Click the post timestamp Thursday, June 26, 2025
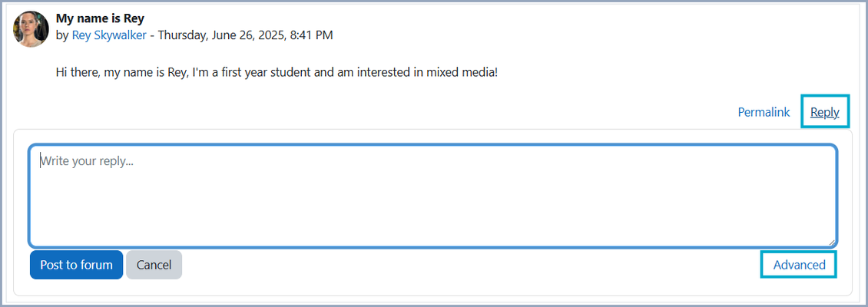This screenshot has width=868, height=307. [245, 35]
